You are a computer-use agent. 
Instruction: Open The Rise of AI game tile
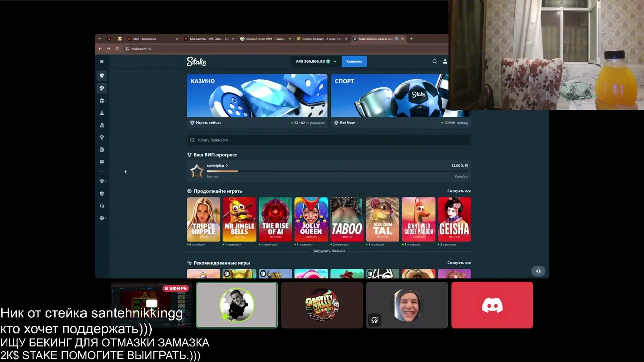tap(275, 219)
